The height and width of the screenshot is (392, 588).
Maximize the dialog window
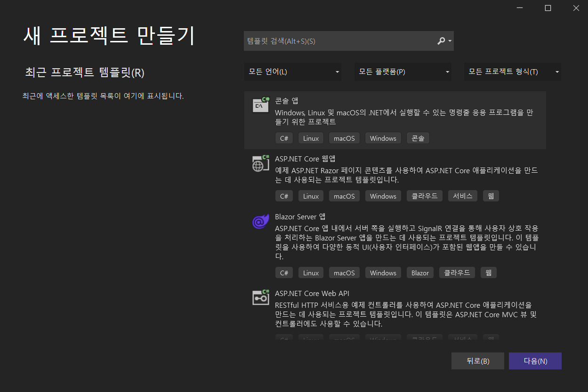[x=548, y=8]
